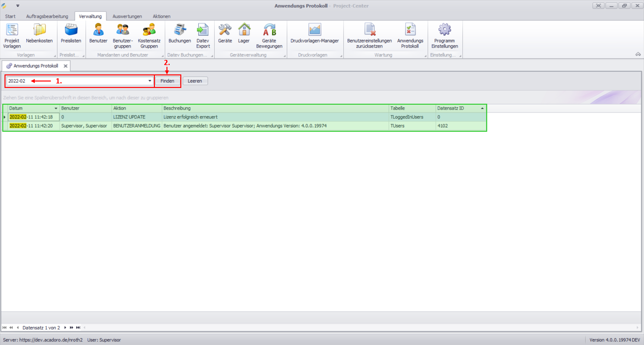Open the Datum column filter dropdown

[x=56, y=109]
